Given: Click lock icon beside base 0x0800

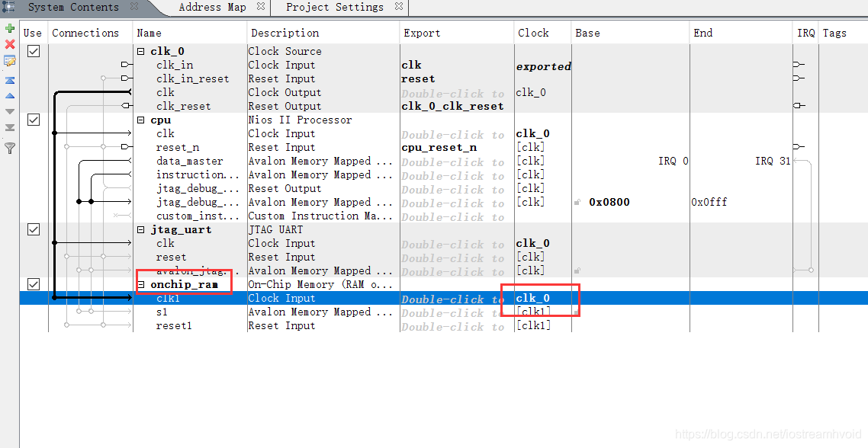Looking at the screenshot, I should tap(577, 203).
